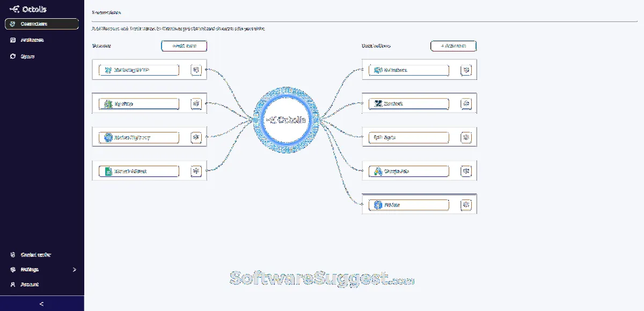
Task: Open the Salesforce destination connection
Action: [x=409, y=70]
